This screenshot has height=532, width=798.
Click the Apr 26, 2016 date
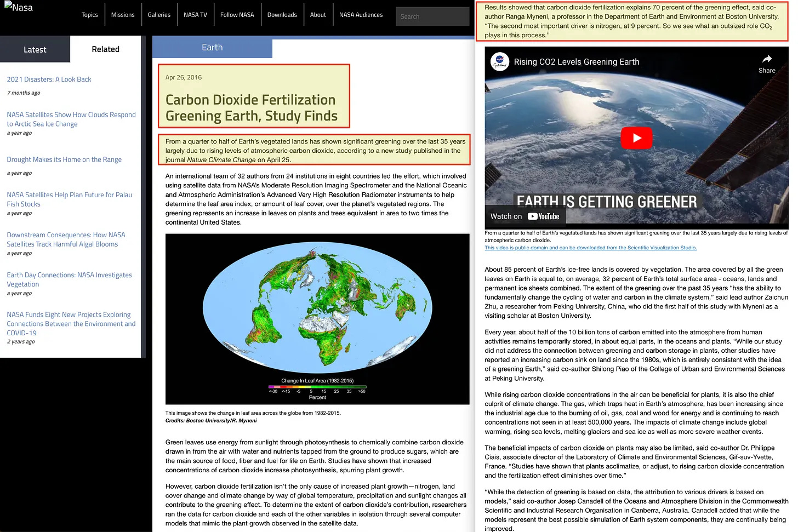(184, 77)
